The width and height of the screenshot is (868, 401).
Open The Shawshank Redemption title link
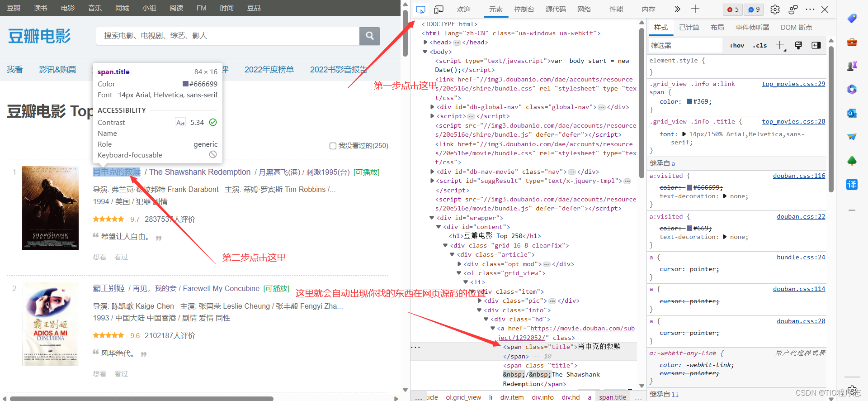[x=200, y=172]
